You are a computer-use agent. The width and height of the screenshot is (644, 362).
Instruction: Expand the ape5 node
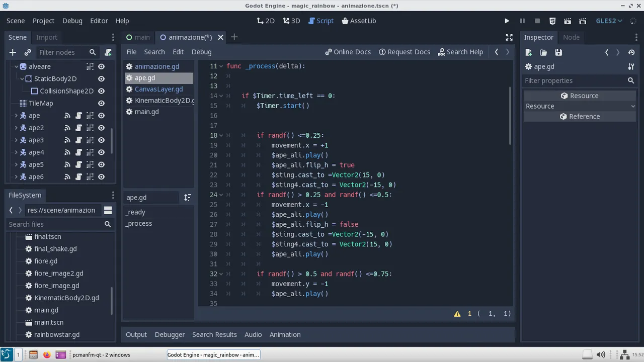16,164
